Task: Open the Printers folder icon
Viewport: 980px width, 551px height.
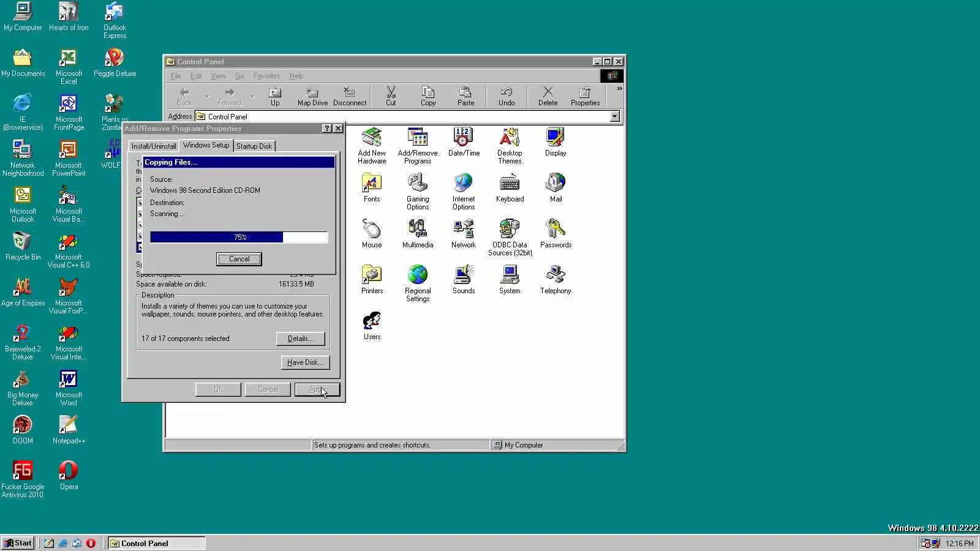Action: click(372, 280)
